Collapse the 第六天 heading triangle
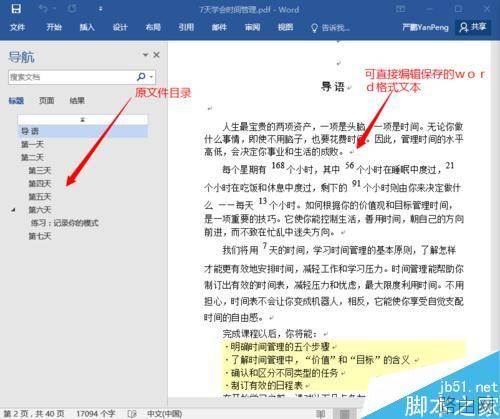Image resolution: width=500 pixels, height=419 pixels. coord(13,210)
